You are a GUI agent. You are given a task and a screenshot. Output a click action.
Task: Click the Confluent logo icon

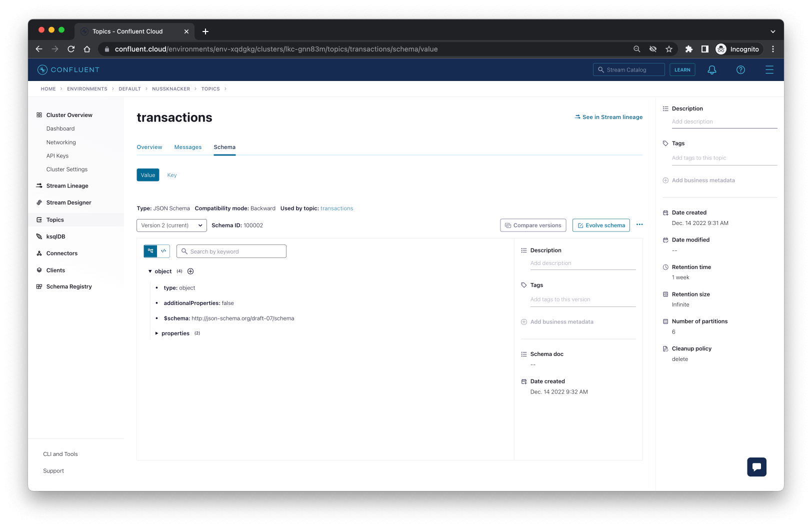(42, 70)
